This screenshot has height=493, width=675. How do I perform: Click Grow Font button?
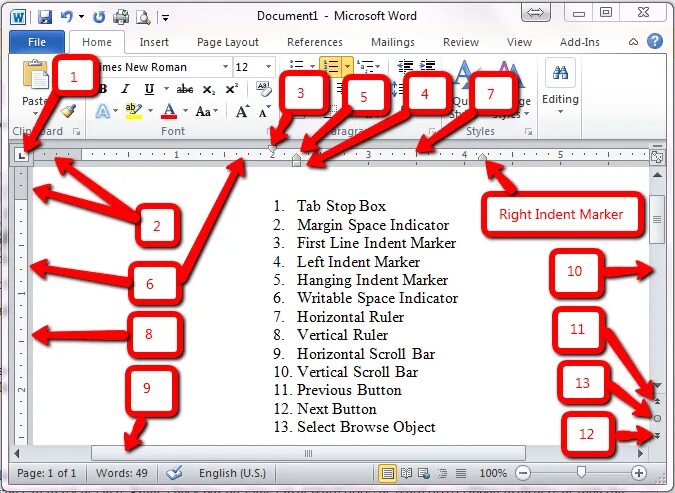[x=242, y=111]
